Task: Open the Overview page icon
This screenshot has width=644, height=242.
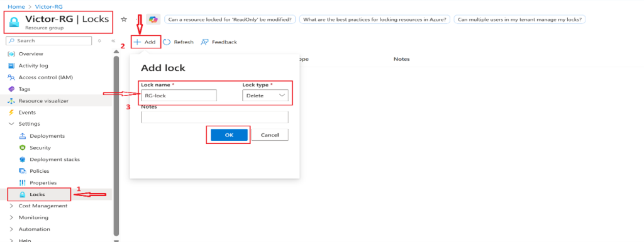Action: pyautogui.click(x=11, y=53)
